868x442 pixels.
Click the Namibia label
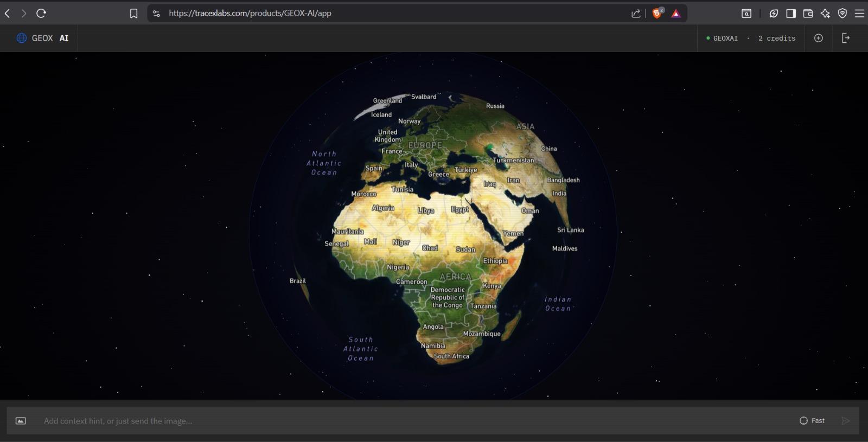(x=433, y=346)
